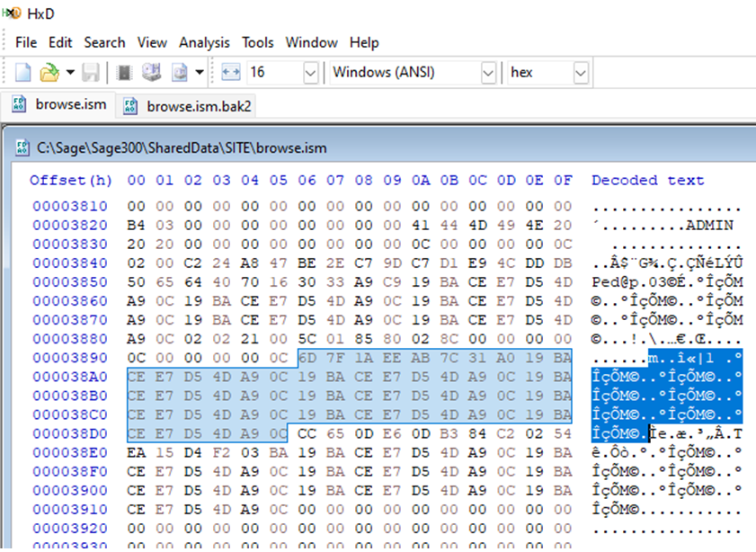The height and width of the screenshot is (552, 756).
Task: Click the Open main memory chip icon
Action: tap(125, 72)
